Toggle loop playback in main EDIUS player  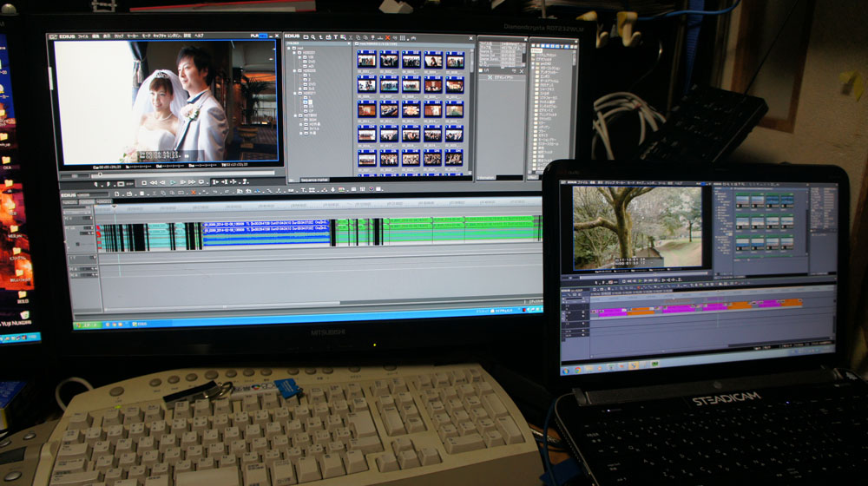tap(201, 182)
